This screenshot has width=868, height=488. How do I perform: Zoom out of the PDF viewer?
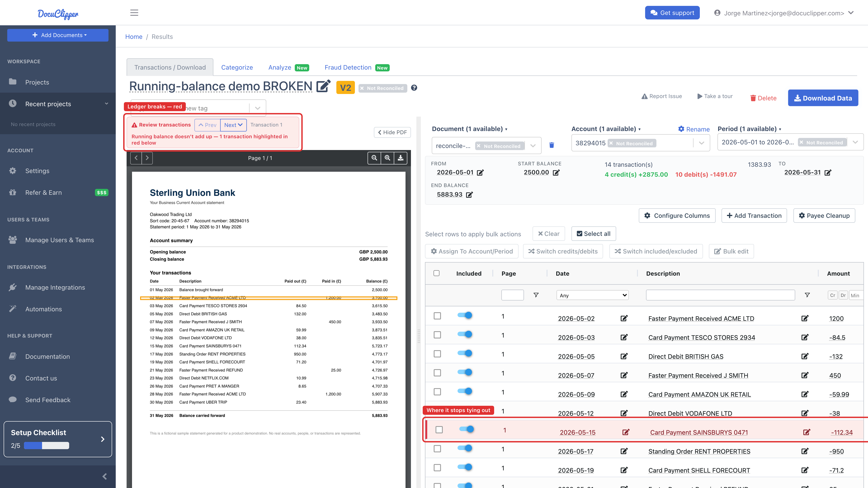[374, 158]
